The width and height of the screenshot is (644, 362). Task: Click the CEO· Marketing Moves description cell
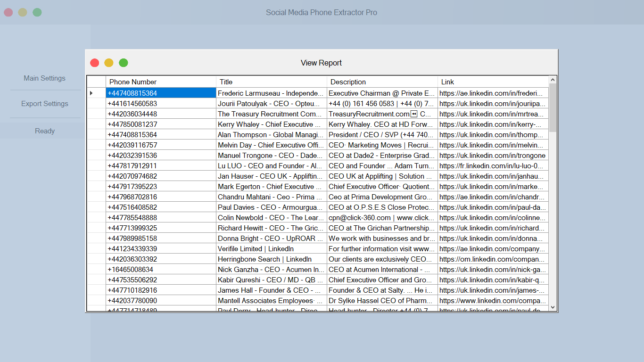click(x=382, y=145)
